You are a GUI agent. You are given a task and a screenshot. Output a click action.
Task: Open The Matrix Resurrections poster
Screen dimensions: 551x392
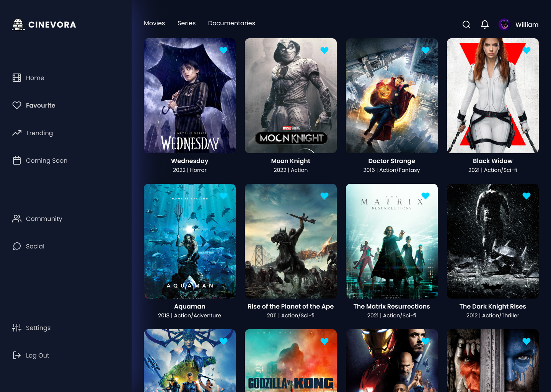[x=392, y=241]
